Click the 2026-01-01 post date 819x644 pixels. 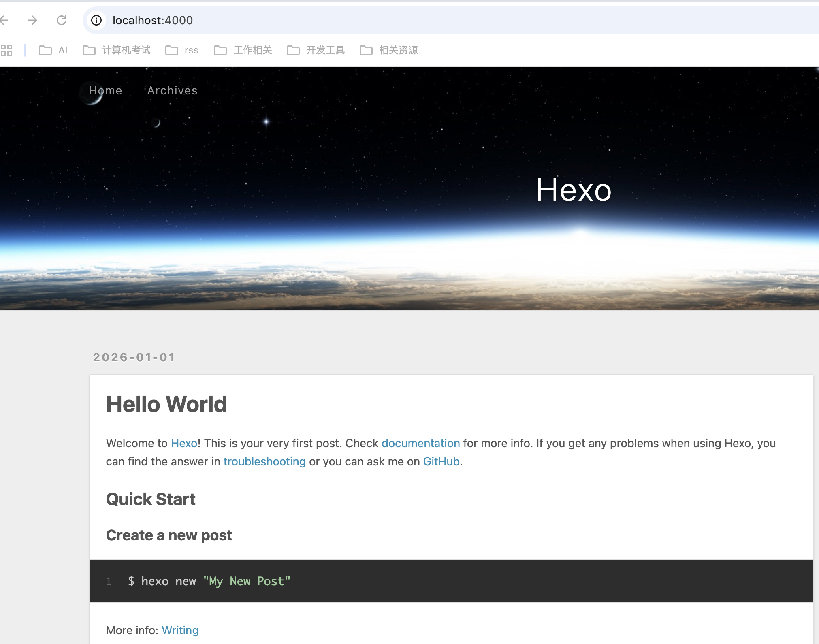pos(134,357)
